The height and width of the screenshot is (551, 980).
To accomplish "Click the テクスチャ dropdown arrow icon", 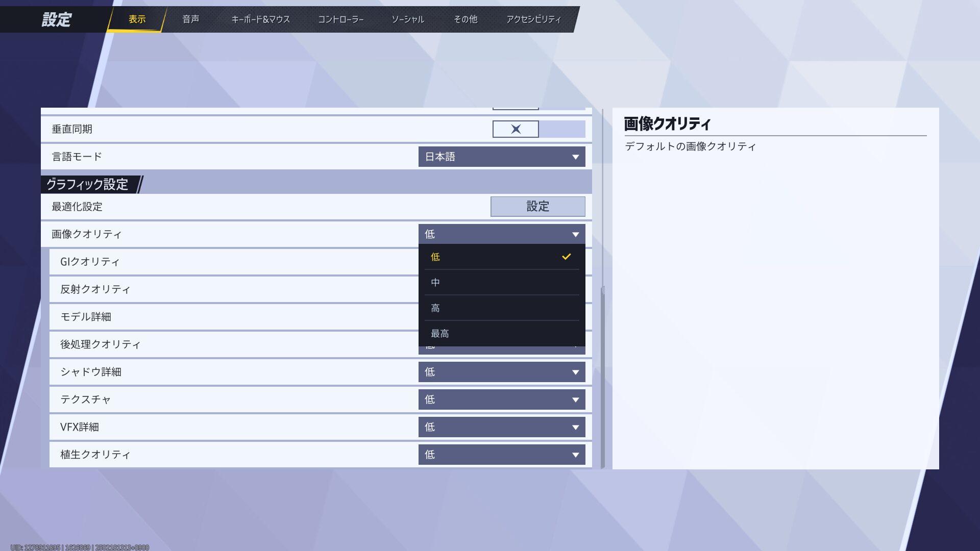I will pyautogui.click(x=575, y=400).
